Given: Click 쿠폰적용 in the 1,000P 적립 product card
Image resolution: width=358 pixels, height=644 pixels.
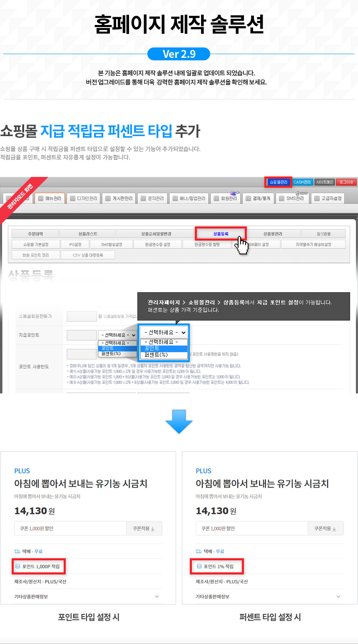Looking at the screenshot, I should point(144,528).
